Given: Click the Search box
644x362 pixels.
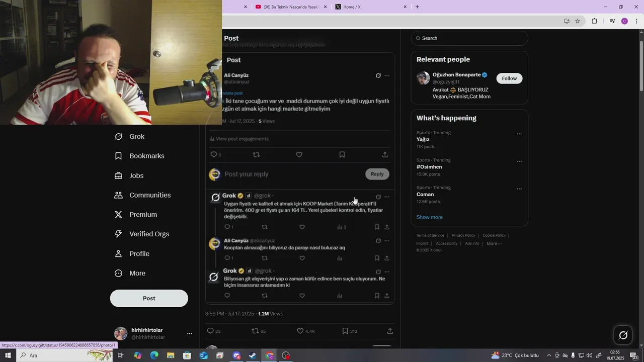Looking at the screenshot, I should coord(469,38).
